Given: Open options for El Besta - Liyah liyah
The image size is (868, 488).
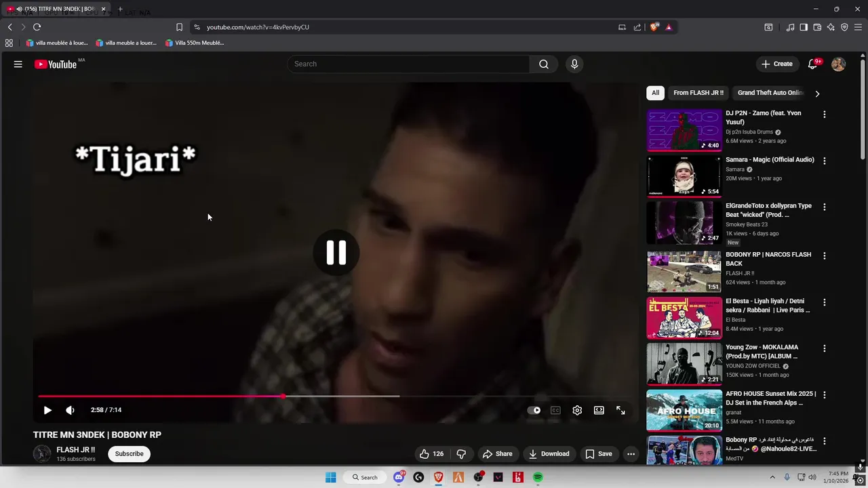Looking at the screenshot, I should [x=825, y=302].
